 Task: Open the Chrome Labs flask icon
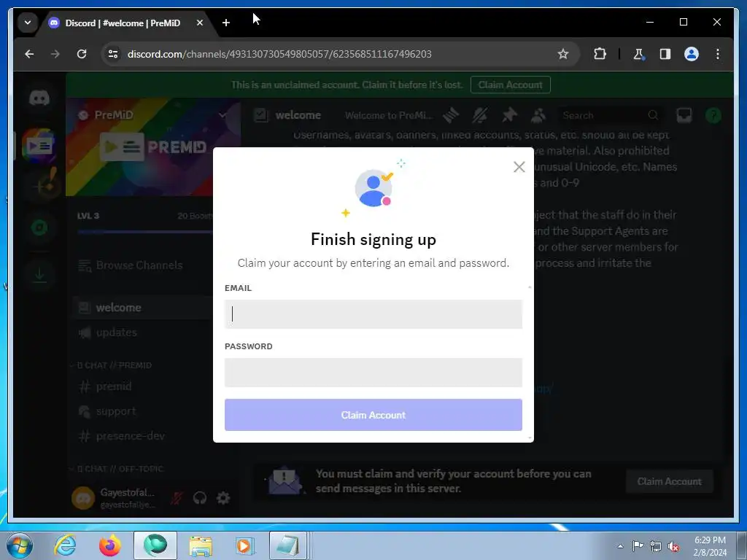click(638, 54)
